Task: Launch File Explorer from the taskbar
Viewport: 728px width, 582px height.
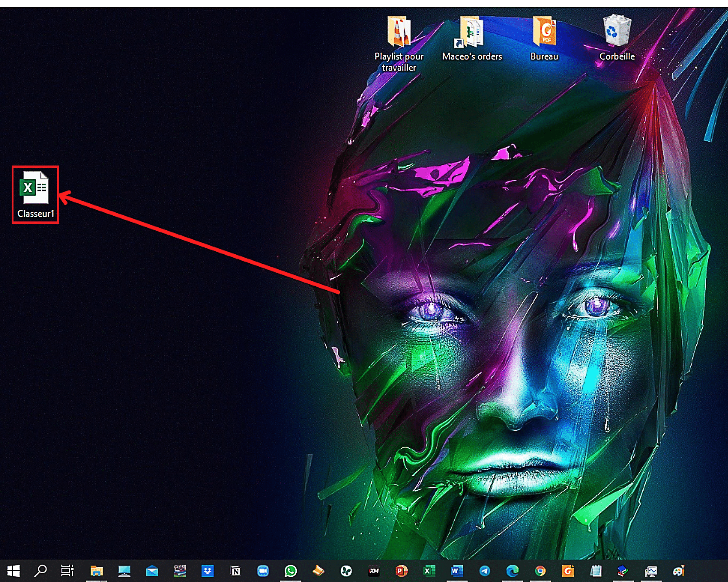Action: click(96, 571)
